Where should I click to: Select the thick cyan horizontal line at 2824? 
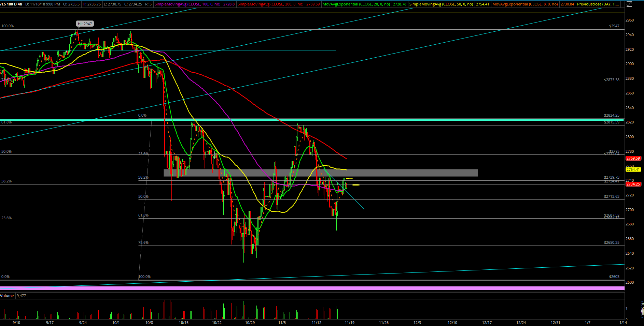coord(312,120)
